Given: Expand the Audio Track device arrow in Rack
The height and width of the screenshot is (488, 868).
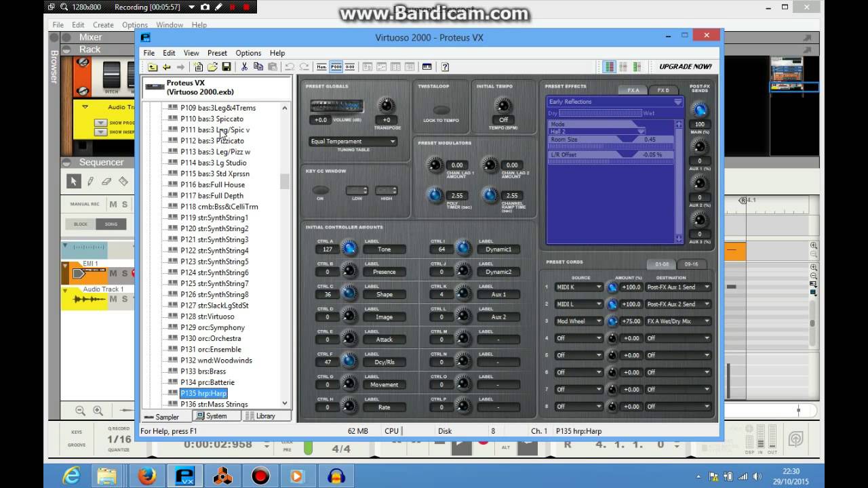Looking at the screenshot, I should tap(85, 107).
